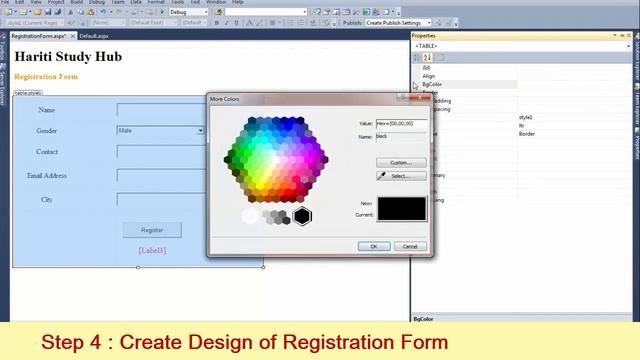
Task: Select the (Id) property row
Action: tap(469, 68)
